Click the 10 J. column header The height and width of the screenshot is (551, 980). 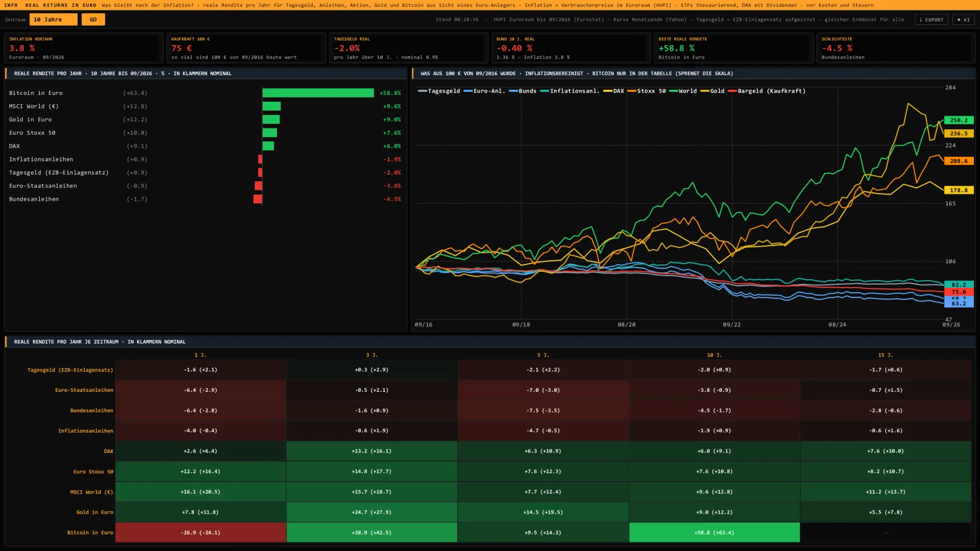tap(714, 355)
